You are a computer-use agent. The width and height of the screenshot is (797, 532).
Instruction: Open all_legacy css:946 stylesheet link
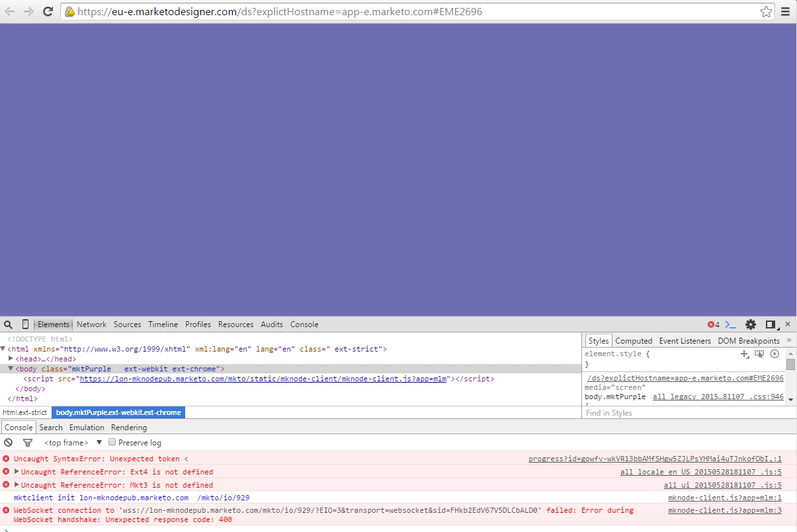coord(718,397)
